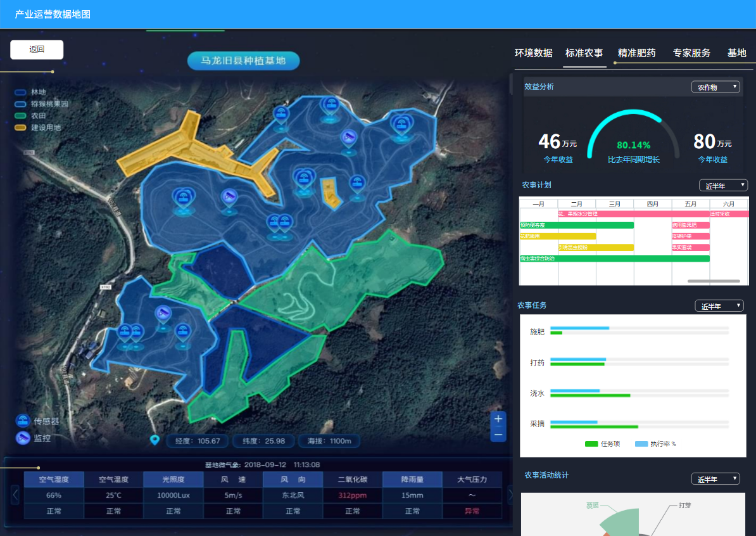This screenshot has height=536, width=756.
Task: Click the 返回 button
Action: (37, 49)
